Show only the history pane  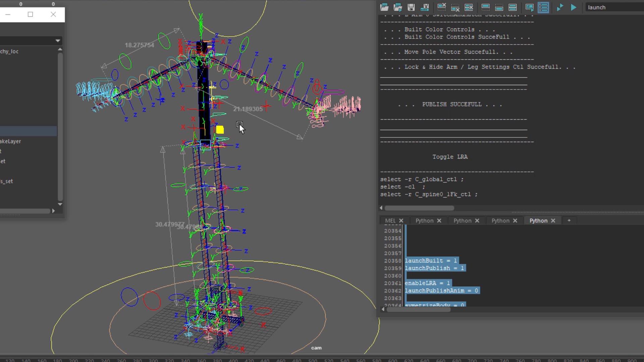(x=485, y=7)
